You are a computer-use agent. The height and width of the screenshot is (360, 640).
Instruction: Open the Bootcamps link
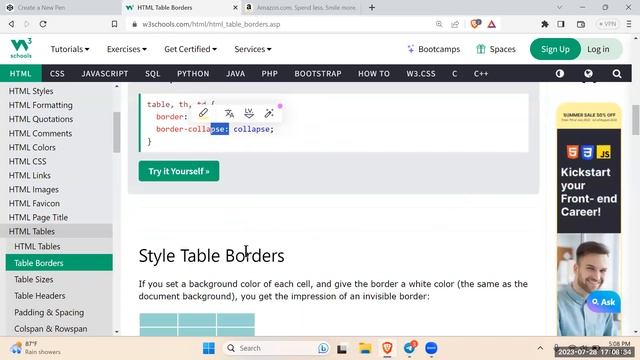pyautogui.click(x=433, y=49)
